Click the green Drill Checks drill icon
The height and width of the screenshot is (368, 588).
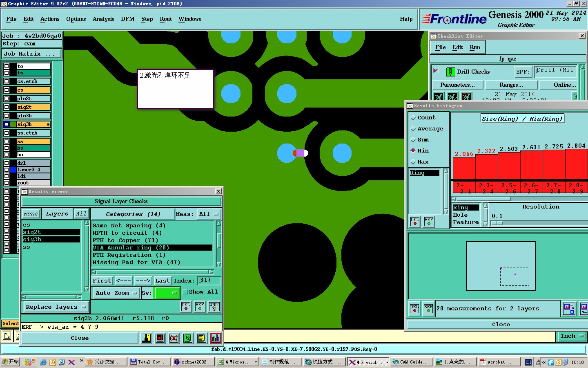450,72
